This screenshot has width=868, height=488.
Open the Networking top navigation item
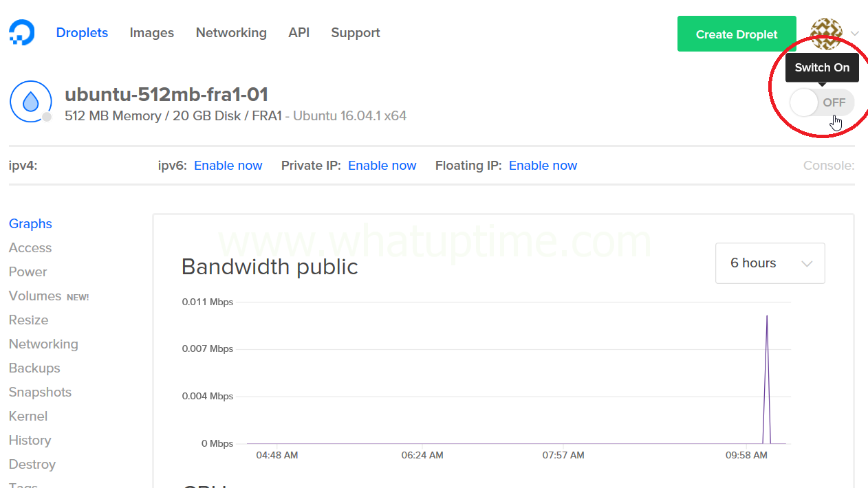231,33
